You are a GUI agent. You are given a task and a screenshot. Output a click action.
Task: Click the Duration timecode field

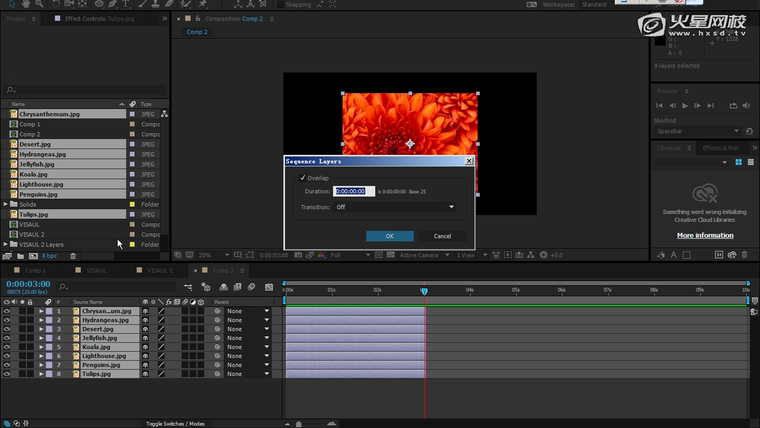coord(354,191)
